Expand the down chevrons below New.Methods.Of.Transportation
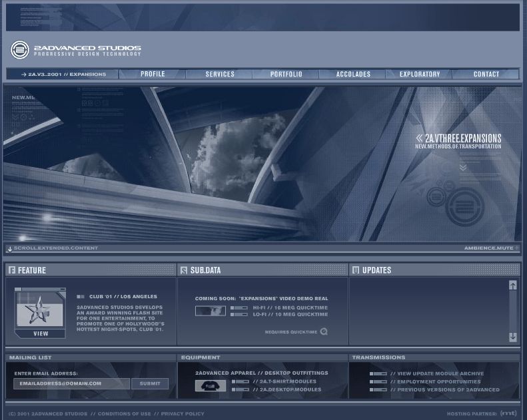The width and height of the screenshot is (527, 420). point(463,167)
